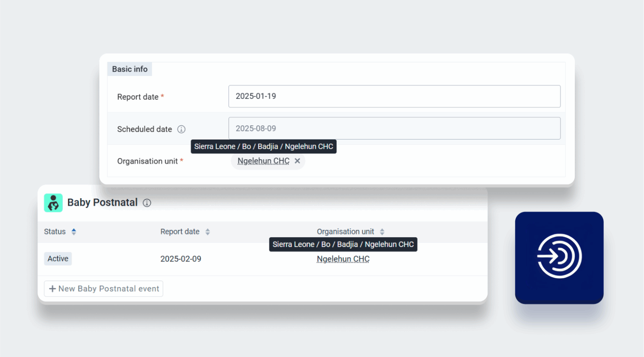Image resolution: width=644 pixels, height=357 pixels.
Task: Click the Report date input showing 2025-01-19
Action: [x=394, y=96]
